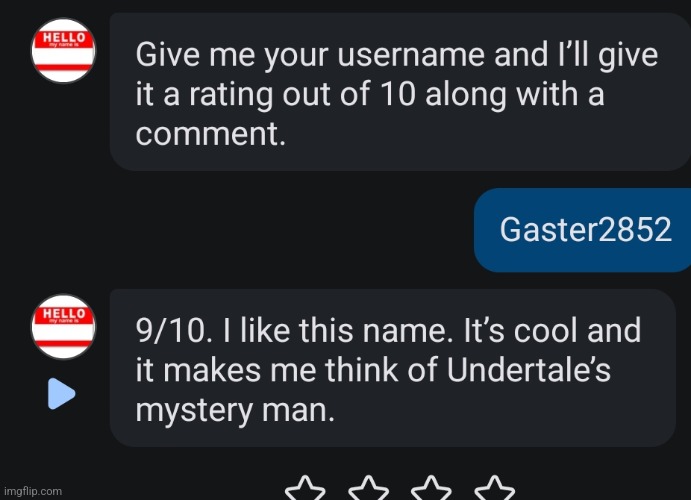Click the word 'Undertale's' in the reply
Screen dimensions: 691x500
pyautogui.click(x=529, y=369)
